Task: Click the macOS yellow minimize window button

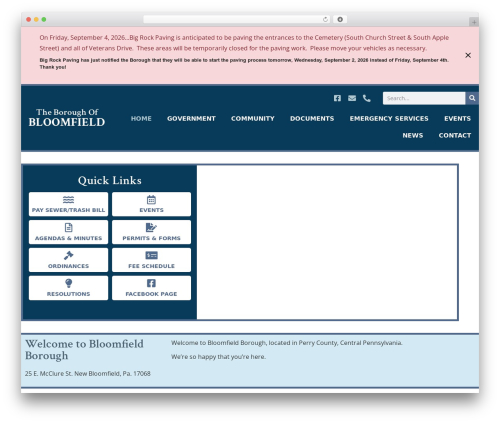Action: pos(36,19)
